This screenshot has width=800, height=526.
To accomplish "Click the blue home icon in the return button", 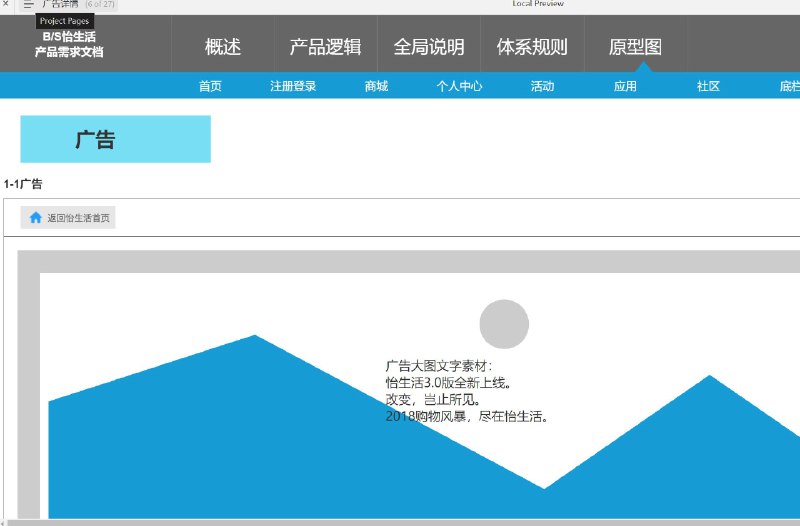I will pos(35,218).
